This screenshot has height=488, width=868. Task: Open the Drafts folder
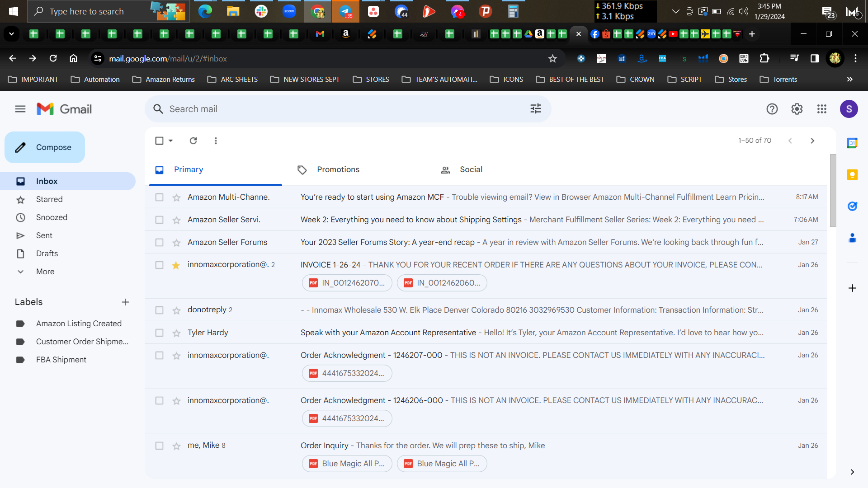(47, 253)
